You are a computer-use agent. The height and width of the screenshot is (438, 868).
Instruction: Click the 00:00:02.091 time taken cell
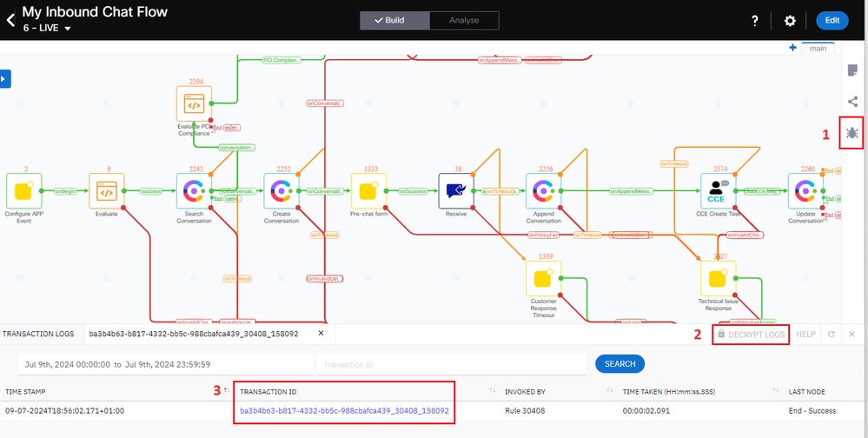646,411
